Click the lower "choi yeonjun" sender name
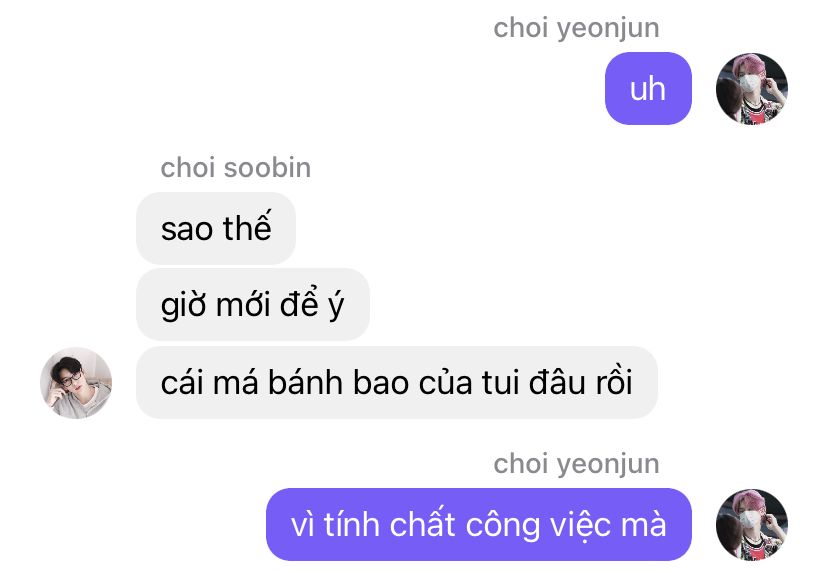828x571 pixels. (x=576, y=464)
